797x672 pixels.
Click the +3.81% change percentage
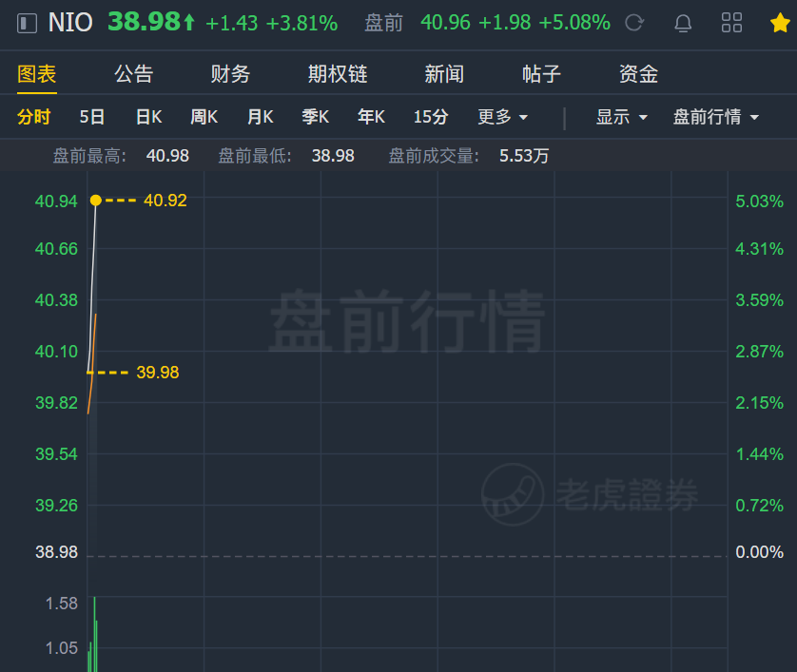(x=301, y=24)
